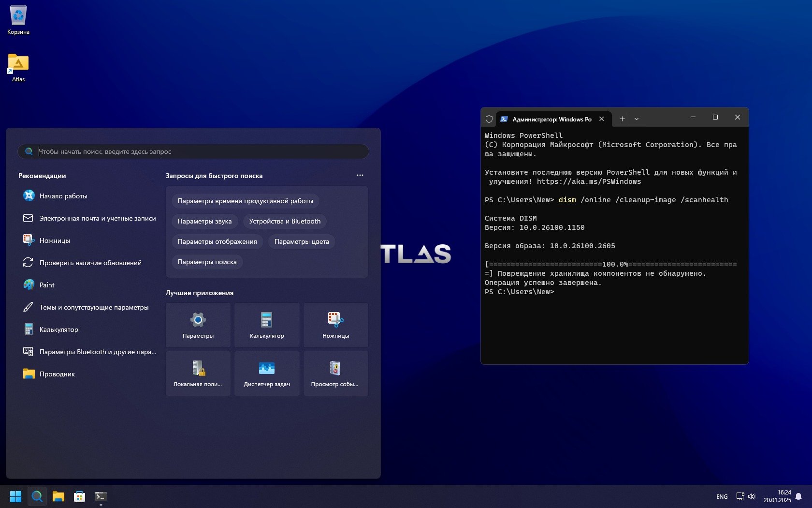Open Параметры app tile in best apps
This screenshot has height=508, width=812.
point(198,325)
